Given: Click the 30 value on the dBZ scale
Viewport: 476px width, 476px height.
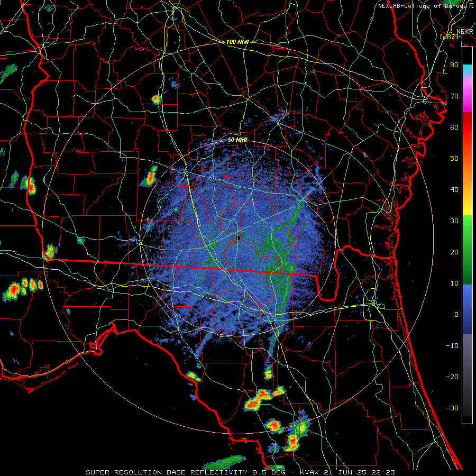Looking at the screenshot, I should coord(454,221).
